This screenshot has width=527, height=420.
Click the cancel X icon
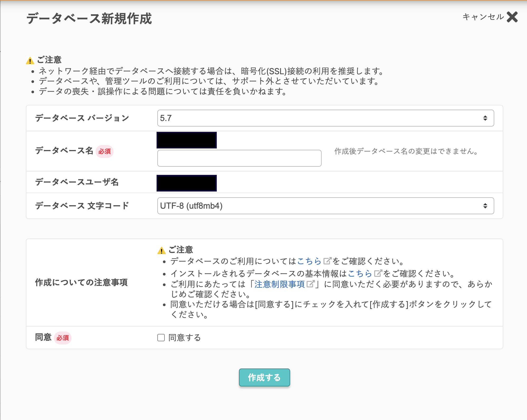tap(512, 17)
